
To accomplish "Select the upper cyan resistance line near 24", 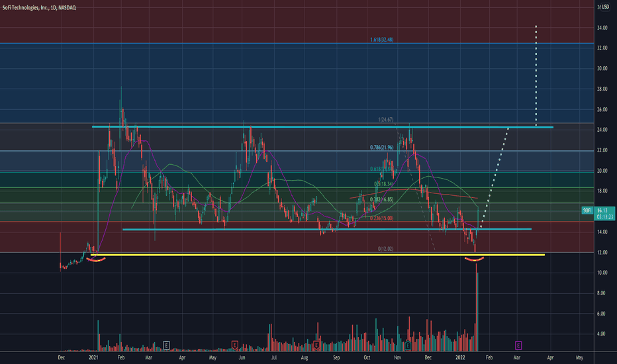I will point(322,127).
